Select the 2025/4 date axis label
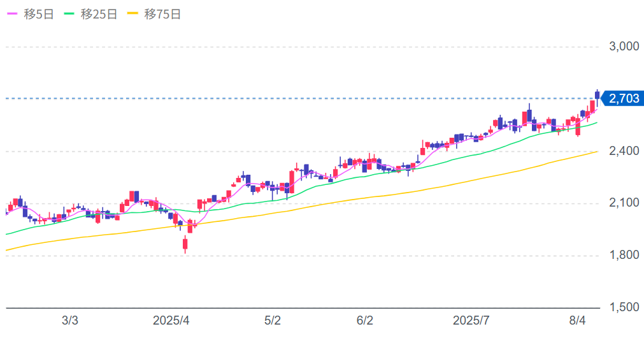The height and width of the screenshot is (345, 644). coord(171,321)
